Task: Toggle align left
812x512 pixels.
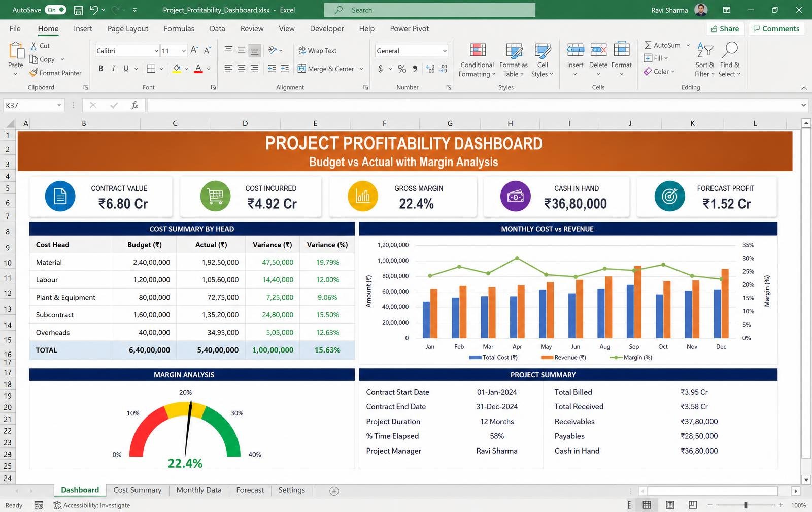Action: [228, 69]
